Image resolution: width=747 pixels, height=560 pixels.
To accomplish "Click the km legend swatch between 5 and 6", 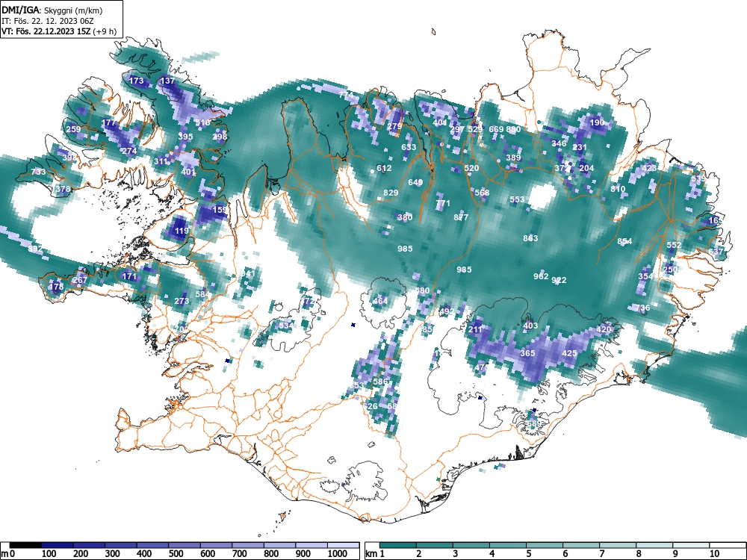I will [x=545, y=545].
